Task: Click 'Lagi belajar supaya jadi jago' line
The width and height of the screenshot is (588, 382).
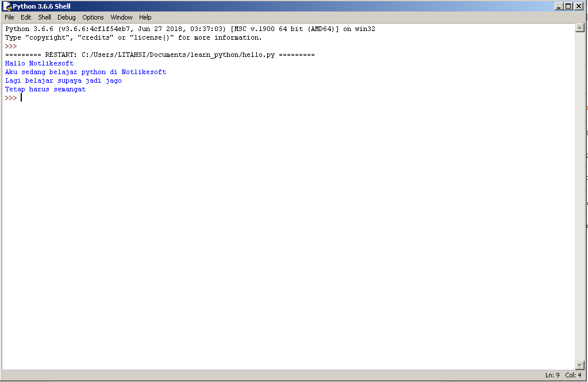Action: click(63, 80)
